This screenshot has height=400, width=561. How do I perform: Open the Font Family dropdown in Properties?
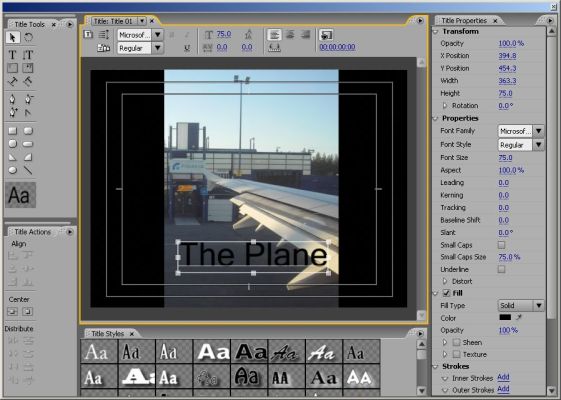click(521, 131)
